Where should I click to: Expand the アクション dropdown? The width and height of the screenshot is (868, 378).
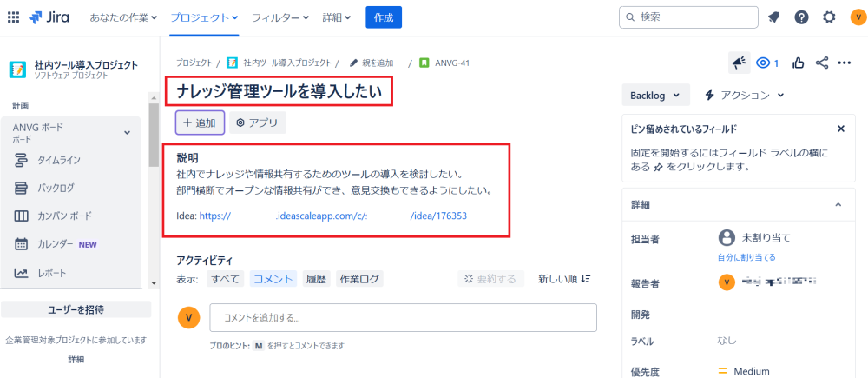pyautogui.click(x=745, y=95)
